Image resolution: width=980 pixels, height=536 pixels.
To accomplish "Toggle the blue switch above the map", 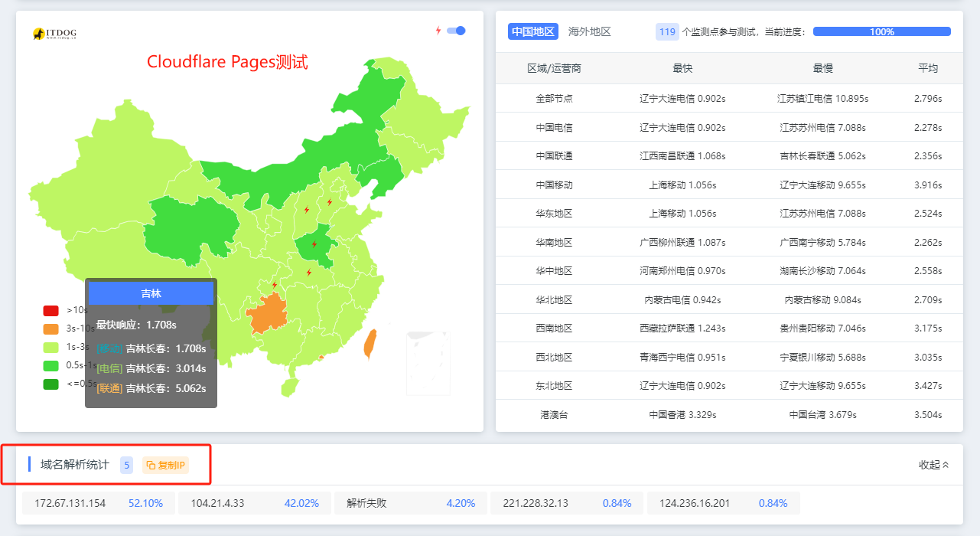I will click(456, 31).
